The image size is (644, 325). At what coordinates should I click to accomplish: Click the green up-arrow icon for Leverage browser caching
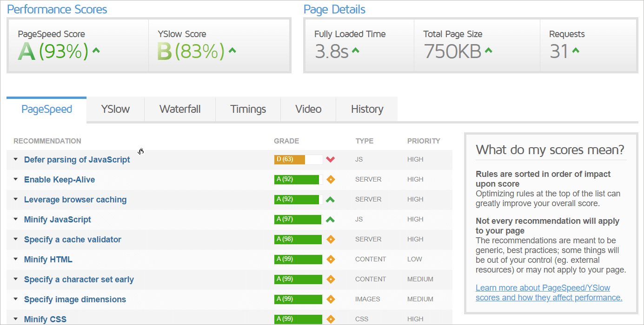330,200
